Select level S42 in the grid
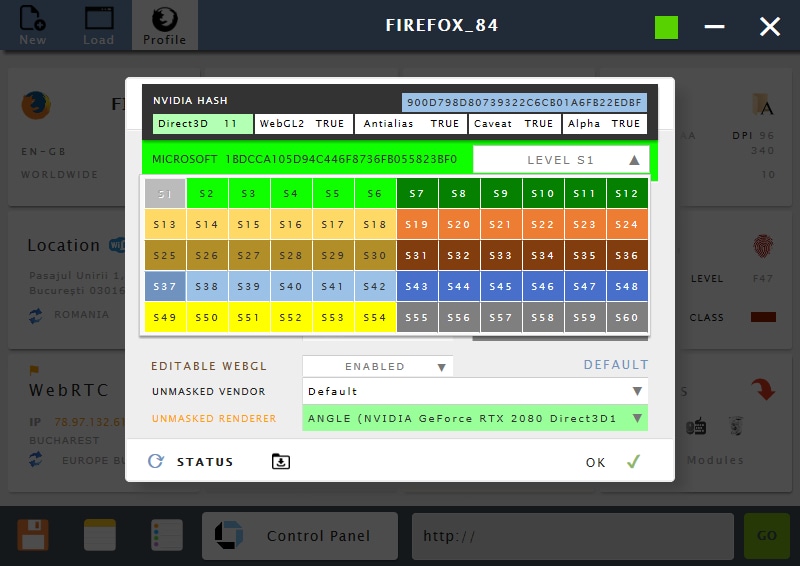This screenshot has height=566, width=800. 375,286
